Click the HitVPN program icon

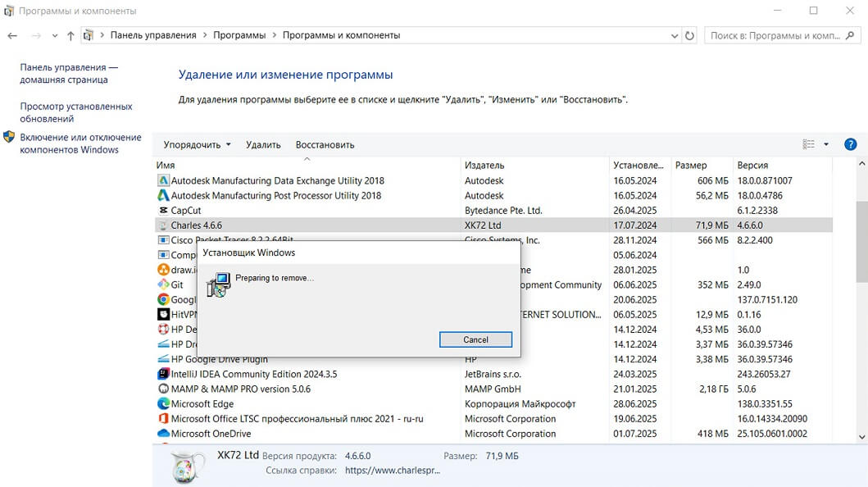pos(163,314)
